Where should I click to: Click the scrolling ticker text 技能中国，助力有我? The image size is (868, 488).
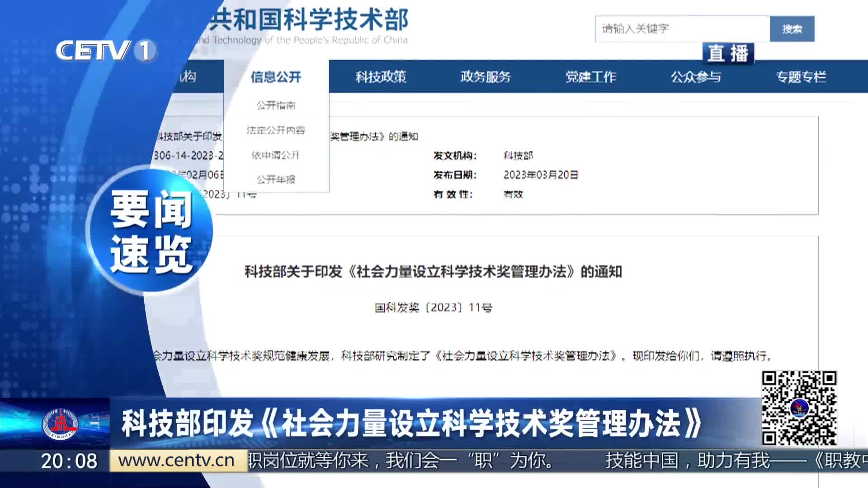pos(687,460)
